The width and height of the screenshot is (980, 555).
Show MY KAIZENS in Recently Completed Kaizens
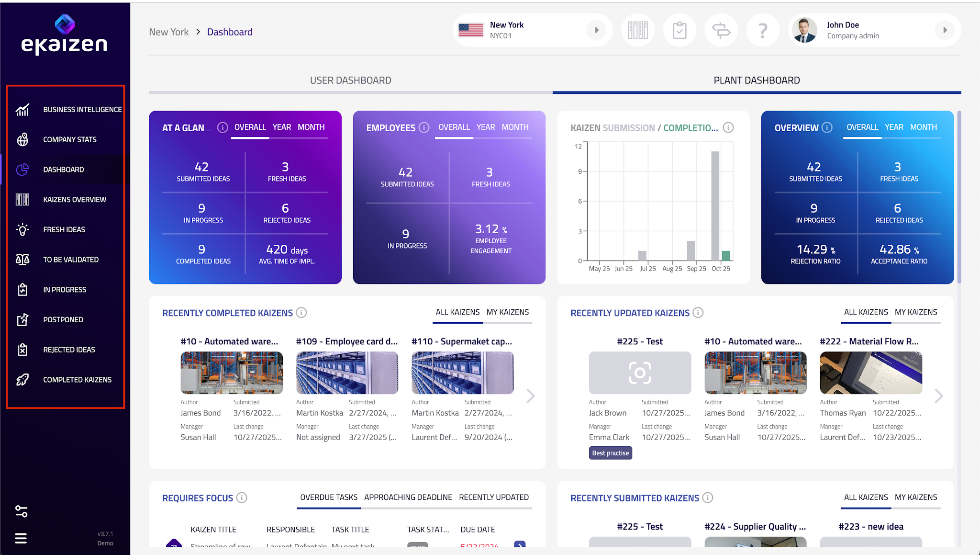pos(507,312)
